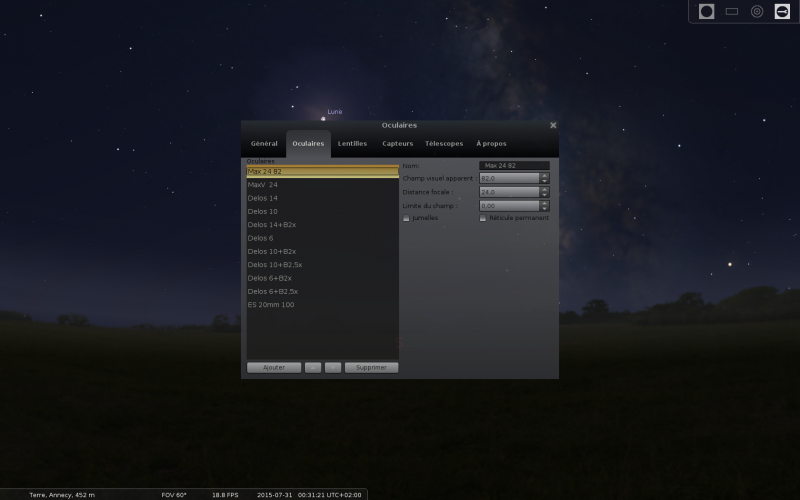Toggle the sensor frame rectangle icon

tap(732, 11)
